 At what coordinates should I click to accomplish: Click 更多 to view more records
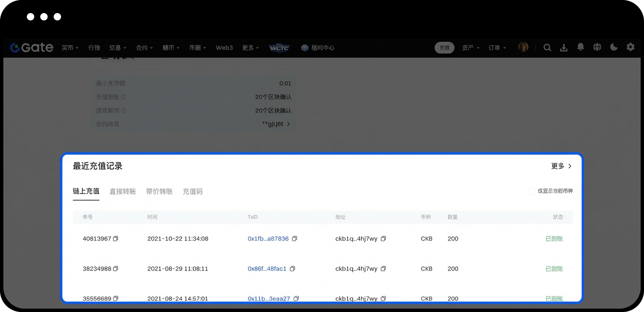click(x=561, y=166)
